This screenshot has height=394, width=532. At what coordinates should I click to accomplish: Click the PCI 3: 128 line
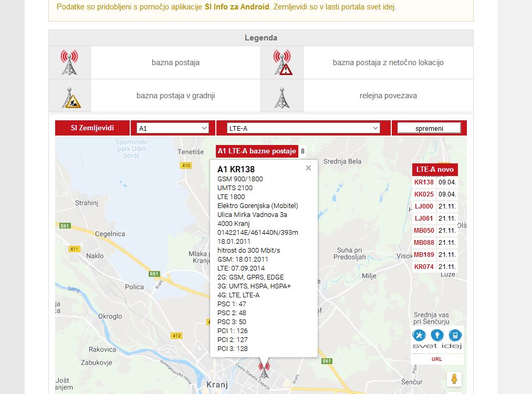pyautogui.click(x=233, y=348)
